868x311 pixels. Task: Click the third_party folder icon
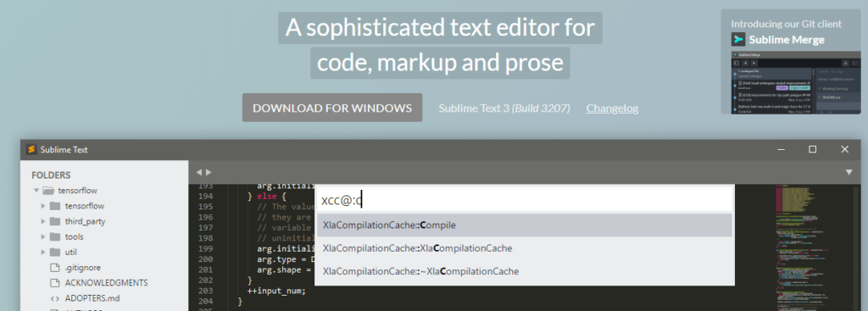55,221
